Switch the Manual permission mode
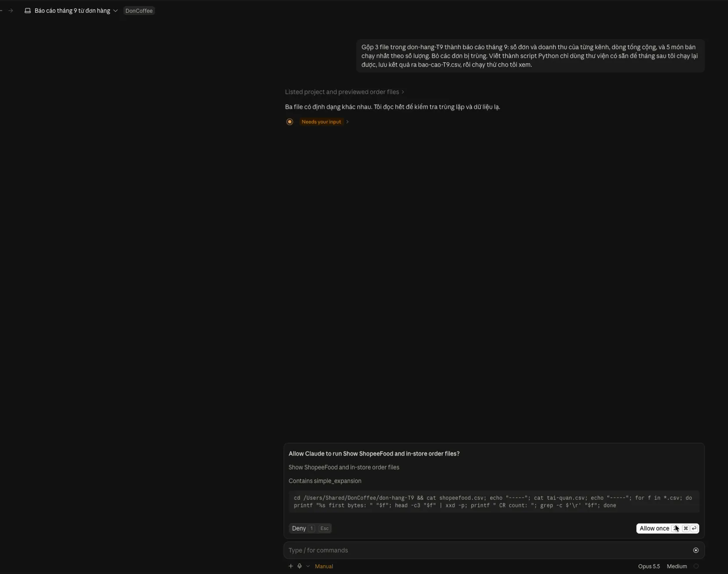This screenshot has width=728, height=574. (324, 566)
